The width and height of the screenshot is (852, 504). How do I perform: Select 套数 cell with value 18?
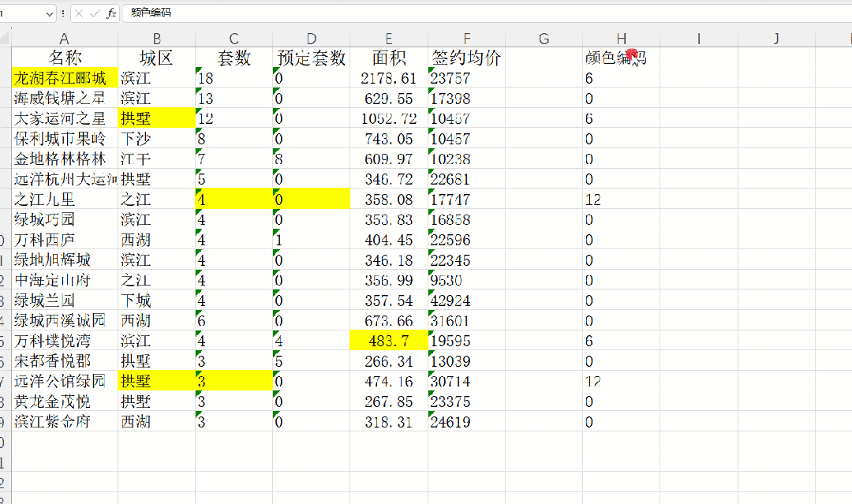pyautogui.click(x=234, y=77)
